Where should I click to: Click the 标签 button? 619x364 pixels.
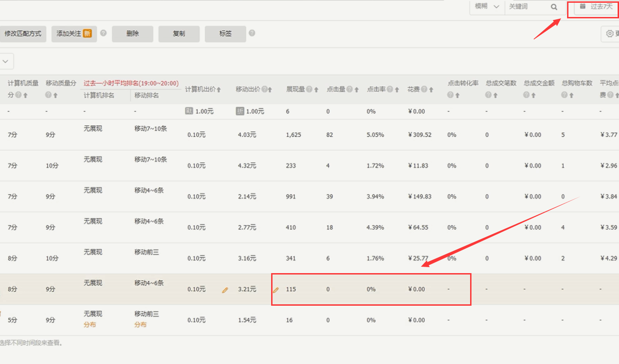click(x=225, y=34)
